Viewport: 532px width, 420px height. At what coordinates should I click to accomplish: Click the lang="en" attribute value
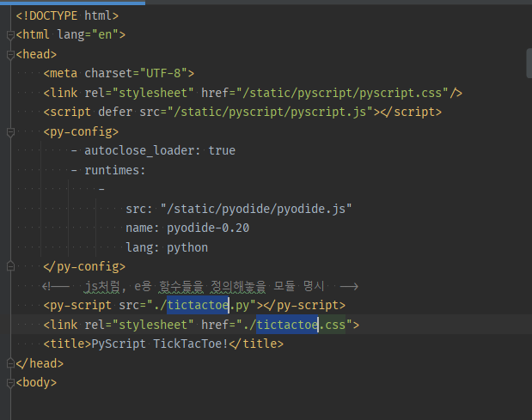click(x=105, y=34)
